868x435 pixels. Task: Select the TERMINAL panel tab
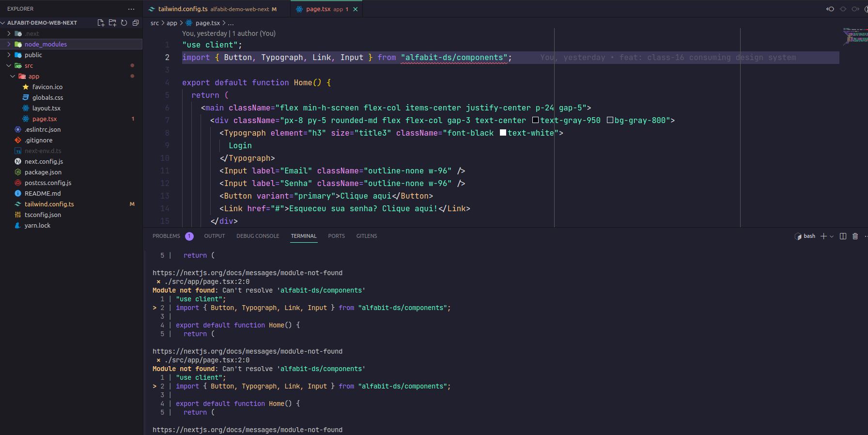point(304,236)
